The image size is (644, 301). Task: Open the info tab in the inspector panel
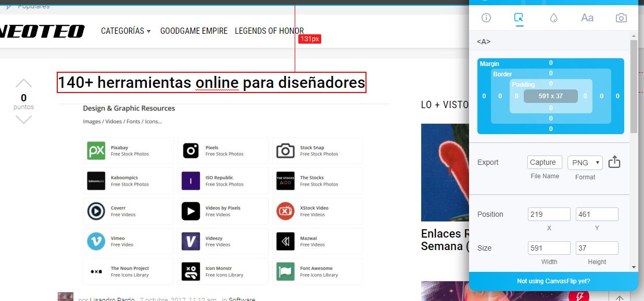pyautogui.click(x=486, y=18)
